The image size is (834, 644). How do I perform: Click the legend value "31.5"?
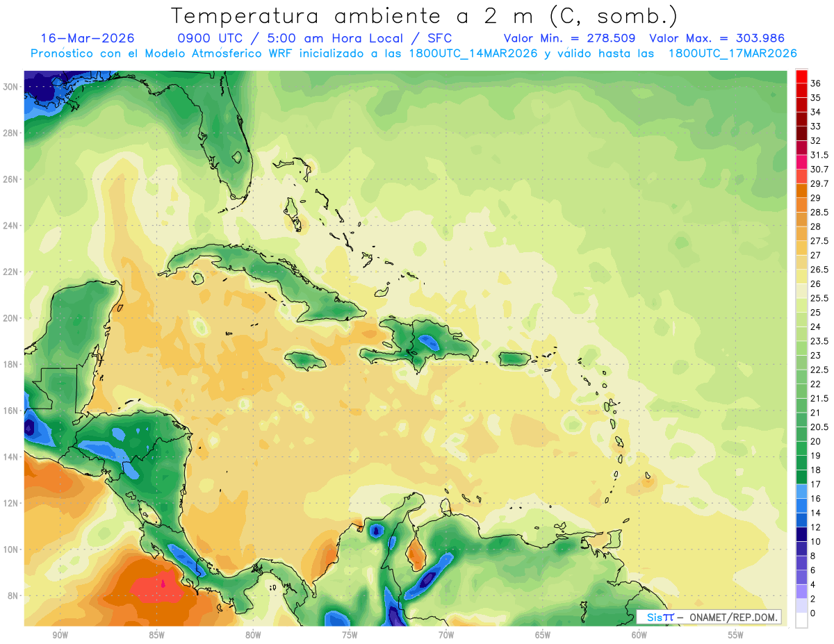pos(819,155)
